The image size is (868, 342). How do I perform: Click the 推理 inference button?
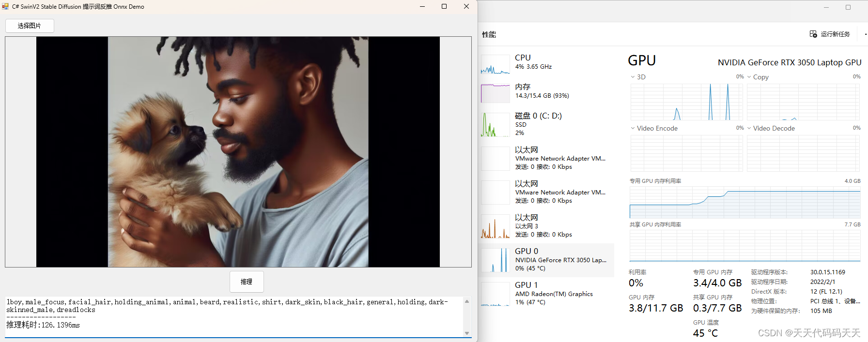[247, 282]
